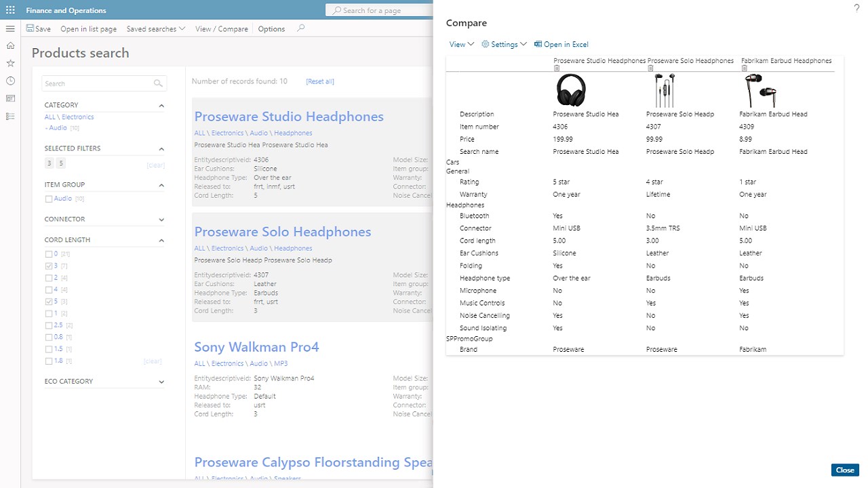Remove Fabrikam Earbud Headphones from comparison
The image size is (868, 488).
744,68
